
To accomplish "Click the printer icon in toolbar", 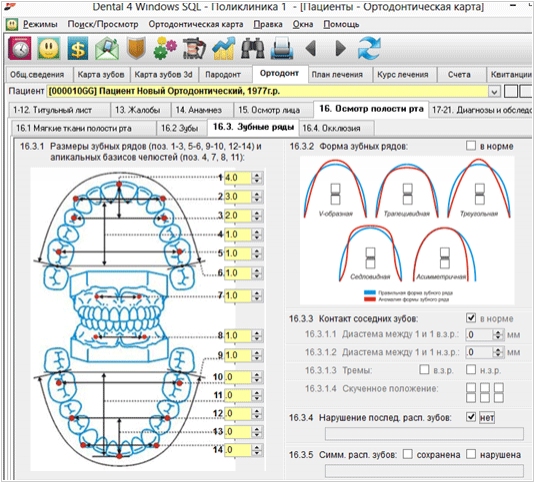I will pos(282,48).
